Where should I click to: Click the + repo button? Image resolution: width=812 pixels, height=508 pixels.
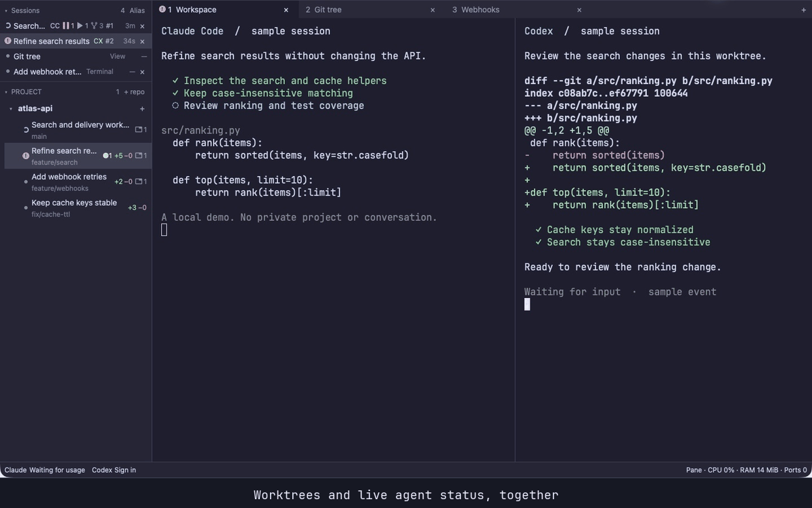pos(134,91)
